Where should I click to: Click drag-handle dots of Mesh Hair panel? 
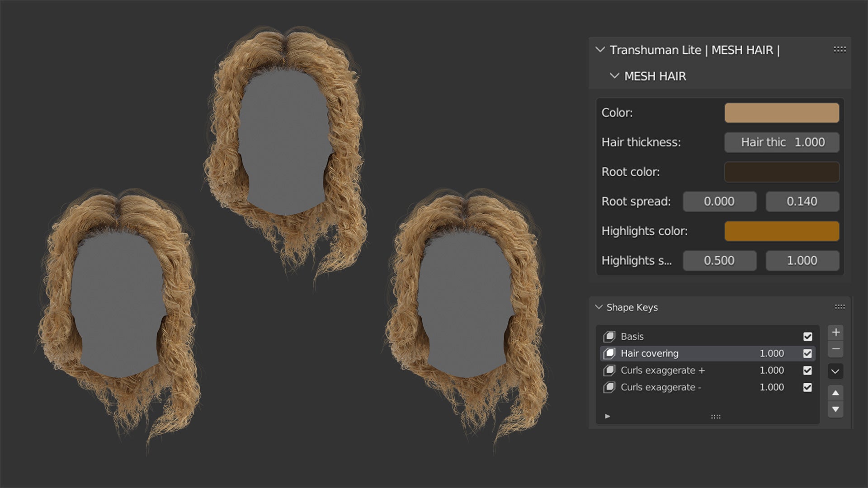pyautogui.click(x=840, y=50)
